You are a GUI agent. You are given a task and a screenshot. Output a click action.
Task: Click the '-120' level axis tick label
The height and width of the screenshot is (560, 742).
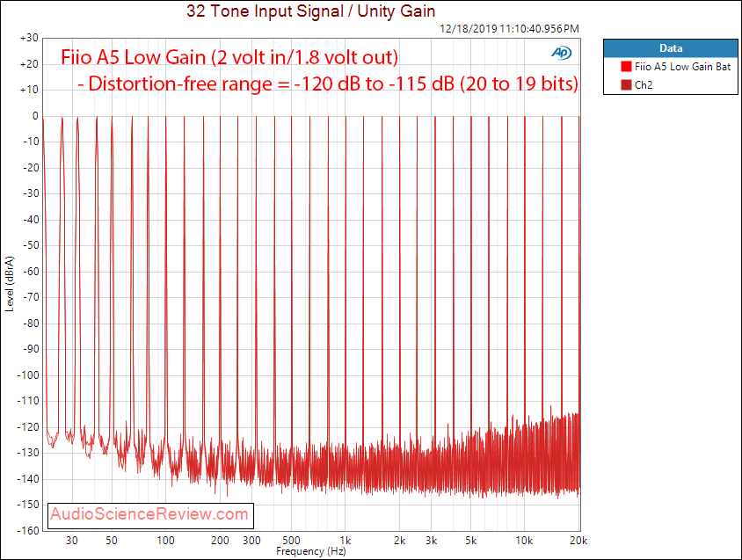tap(28, 427)
